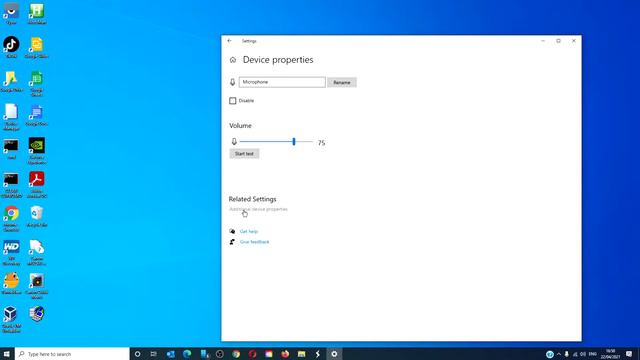The width and height of the screenshot is (640, 360).
Task: Click the microphone icon left of the volume slider
Action: (234, 142)
